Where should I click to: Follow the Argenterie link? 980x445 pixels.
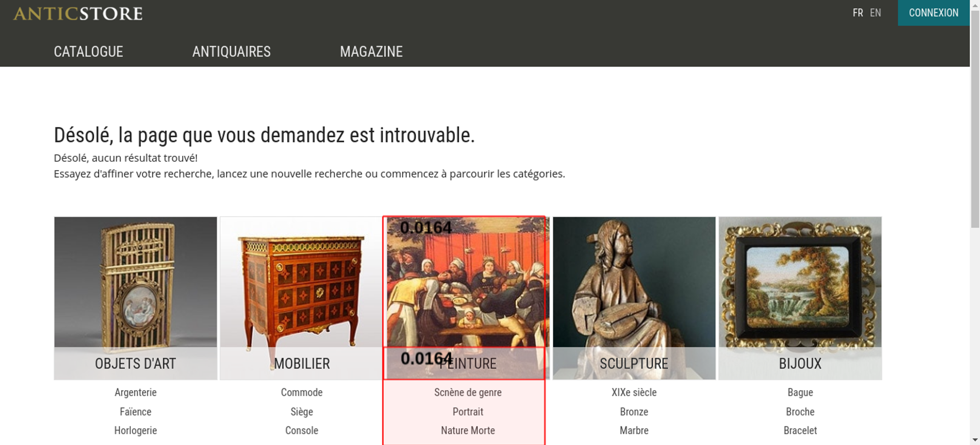coord(136,392)
